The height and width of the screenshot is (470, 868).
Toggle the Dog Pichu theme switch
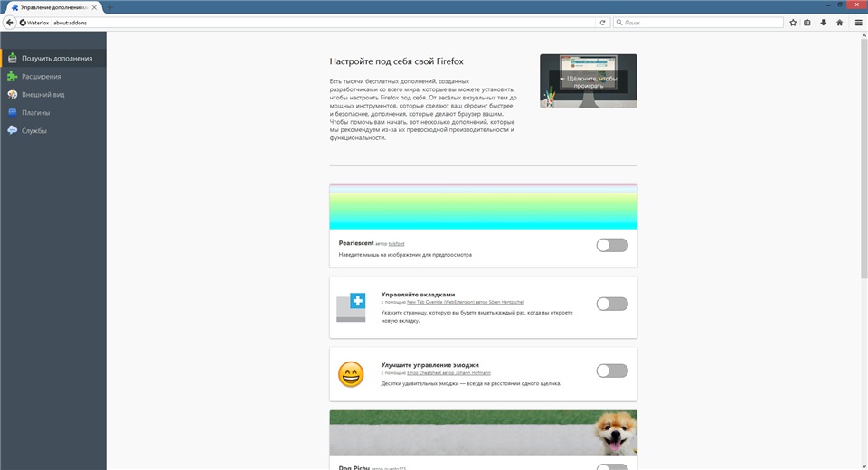tap(612, 467)
